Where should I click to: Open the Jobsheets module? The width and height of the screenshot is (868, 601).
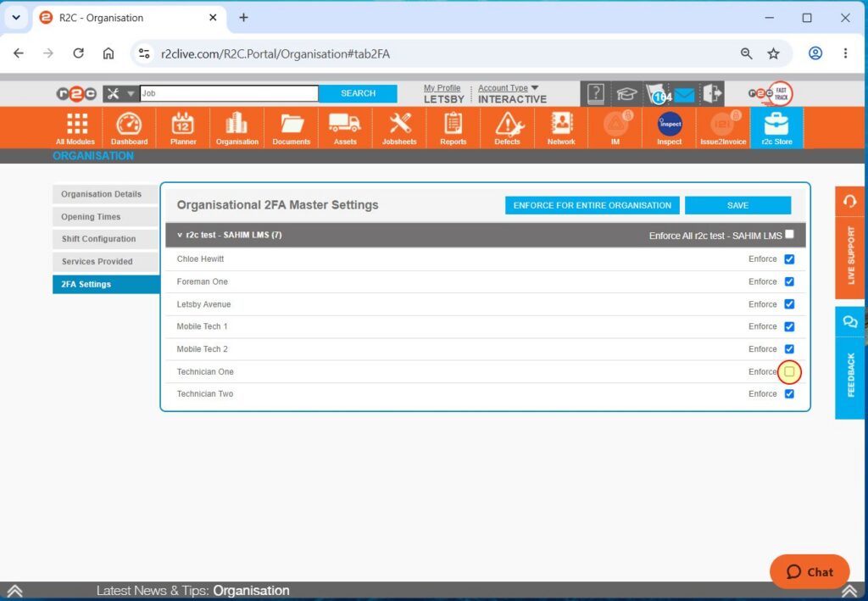click(399, 128)
